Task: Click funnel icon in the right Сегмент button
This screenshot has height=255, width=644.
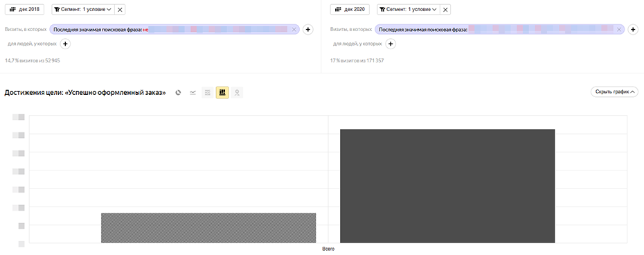Action: (382, 10)
